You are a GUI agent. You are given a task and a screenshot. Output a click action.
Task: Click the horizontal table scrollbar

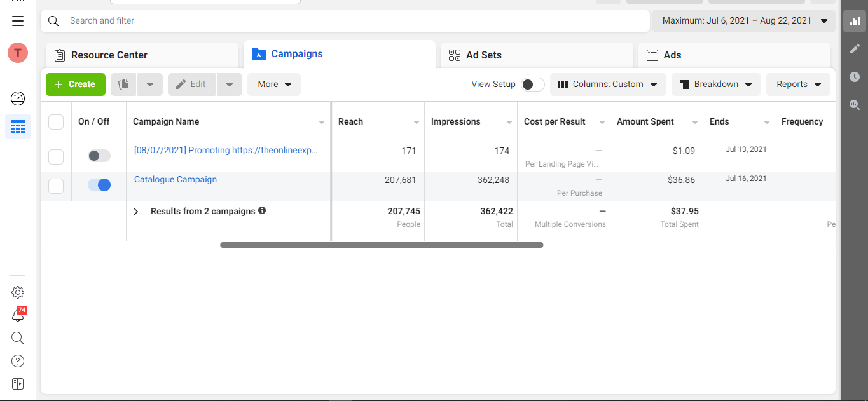pyautogui.click(x=382, y=245)
